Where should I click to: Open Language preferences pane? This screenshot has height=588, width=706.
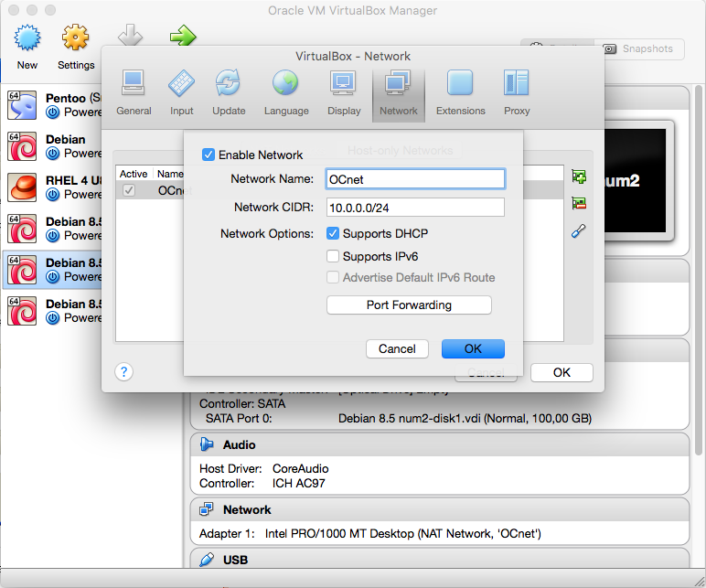[x=286, y=93]
